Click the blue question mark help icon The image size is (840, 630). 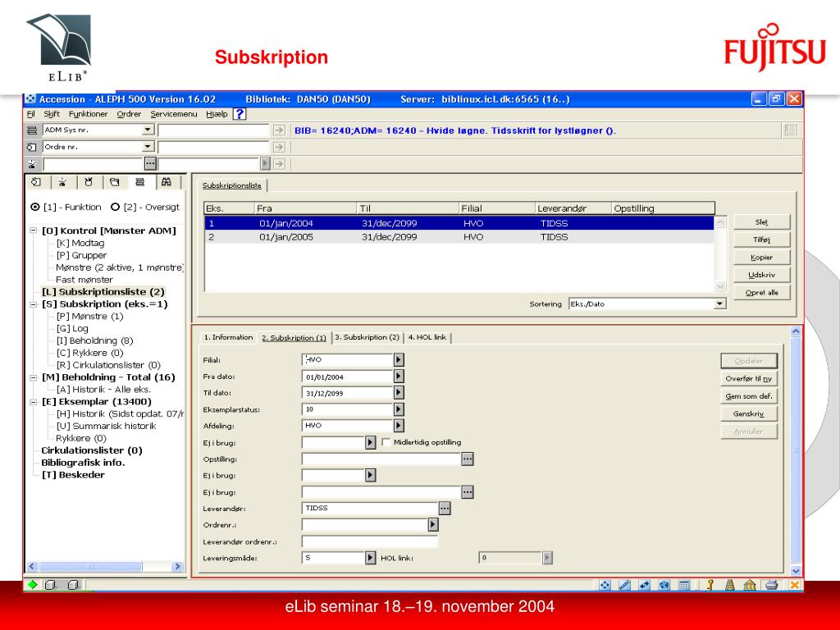pyautogui.click(x=240, y=113)
